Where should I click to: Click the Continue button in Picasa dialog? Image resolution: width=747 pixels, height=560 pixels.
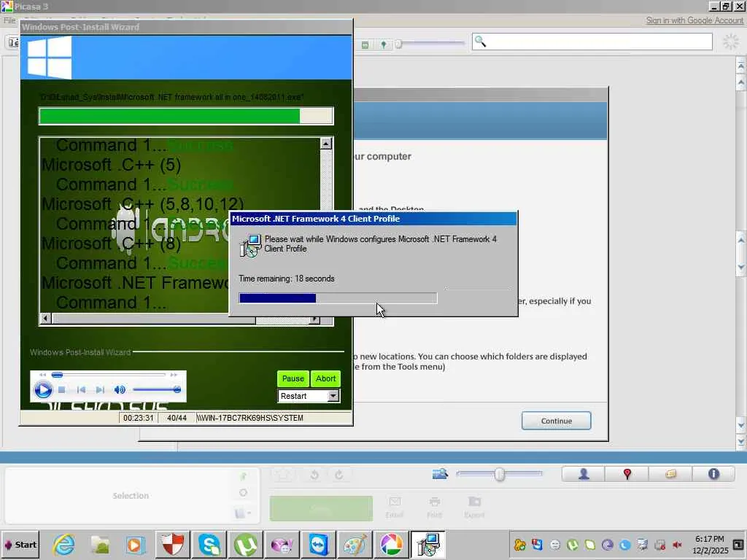(x=556, y=421)
